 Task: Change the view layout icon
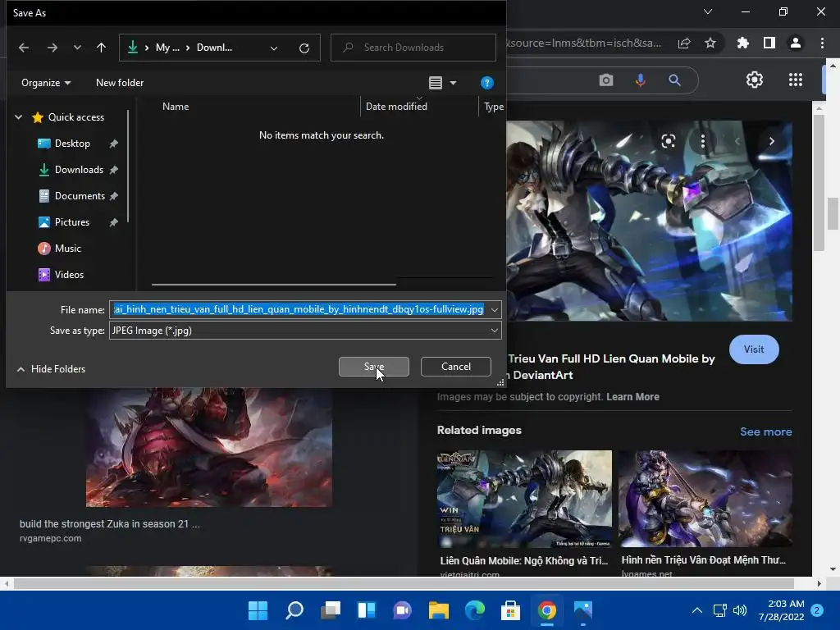click(x=436, y=83)
